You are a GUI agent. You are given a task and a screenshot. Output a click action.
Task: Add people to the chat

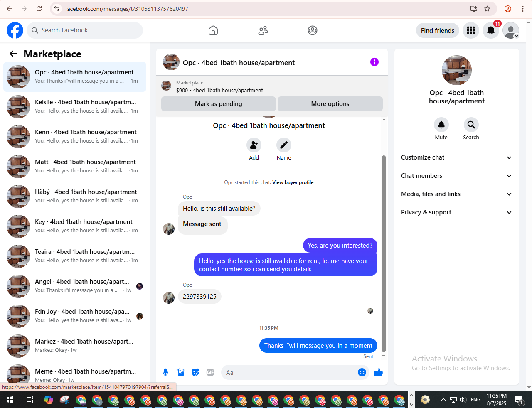tap(254, 145)
